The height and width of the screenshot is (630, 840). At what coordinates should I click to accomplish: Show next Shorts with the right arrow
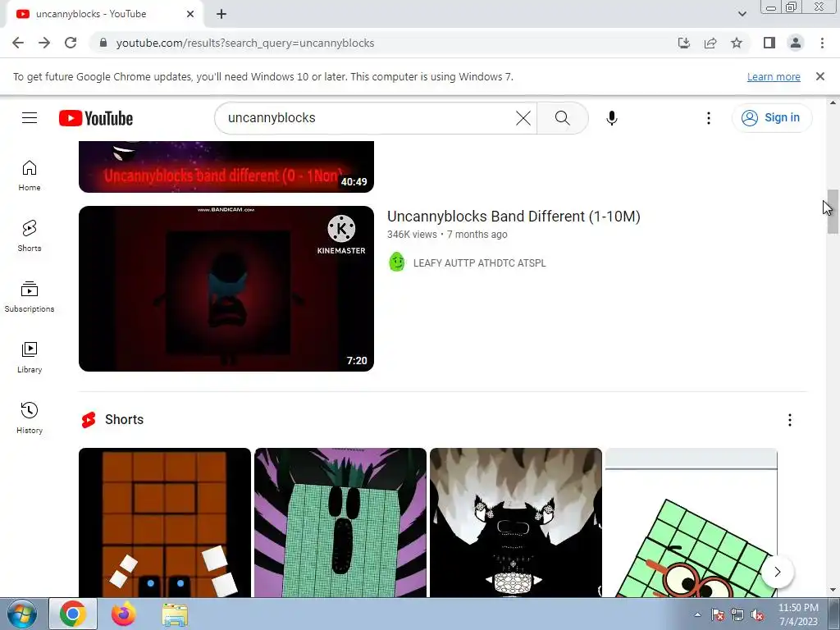coord(778,572)
